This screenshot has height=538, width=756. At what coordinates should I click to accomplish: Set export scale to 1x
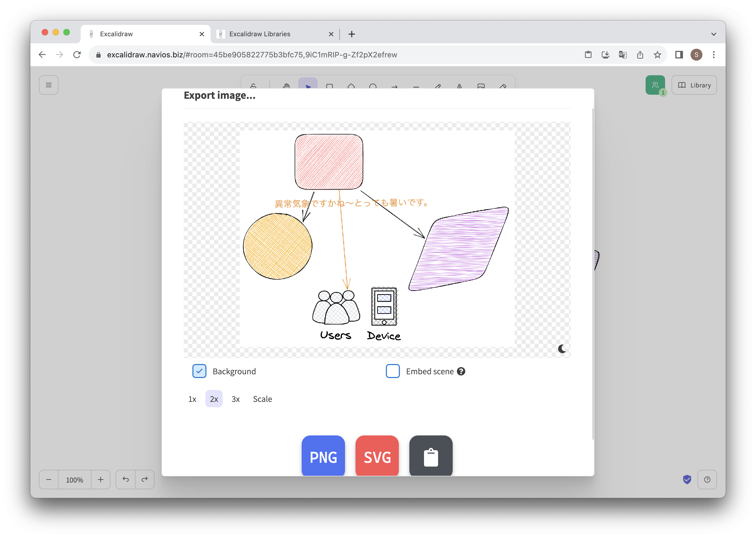click(x=192, y=399)
